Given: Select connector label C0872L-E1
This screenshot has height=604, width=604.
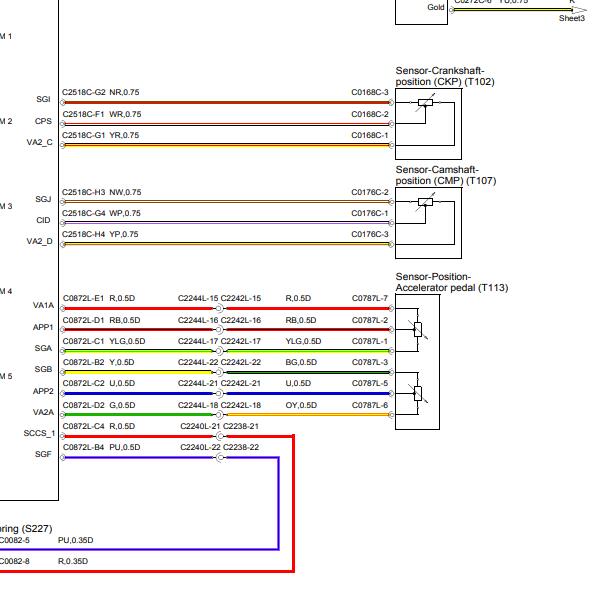Looking at the screenshot, I should coord(83,299).
